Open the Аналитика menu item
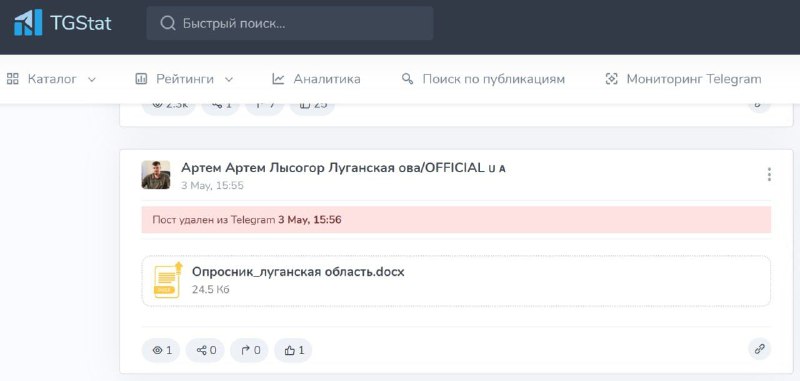Screen dimensions: 800x381 click(x=316, y=79)
